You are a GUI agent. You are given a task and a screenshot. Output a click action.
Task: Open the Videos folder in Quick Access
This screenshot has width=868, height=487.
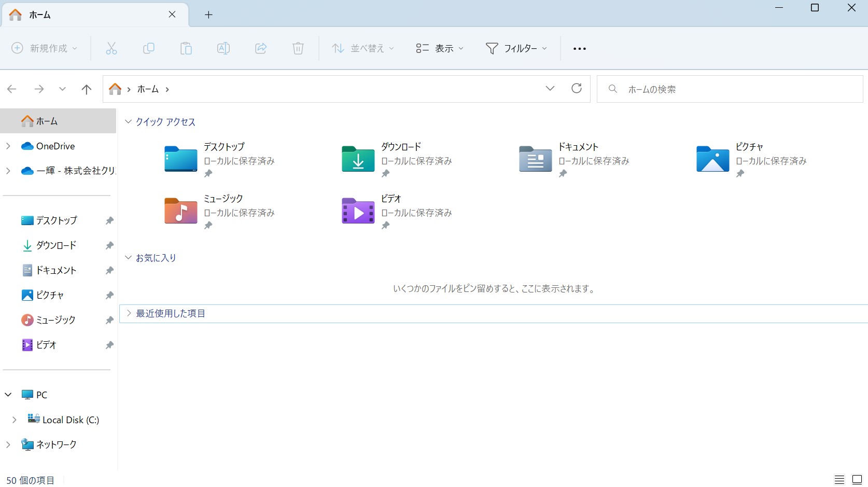tap(358, 211)
